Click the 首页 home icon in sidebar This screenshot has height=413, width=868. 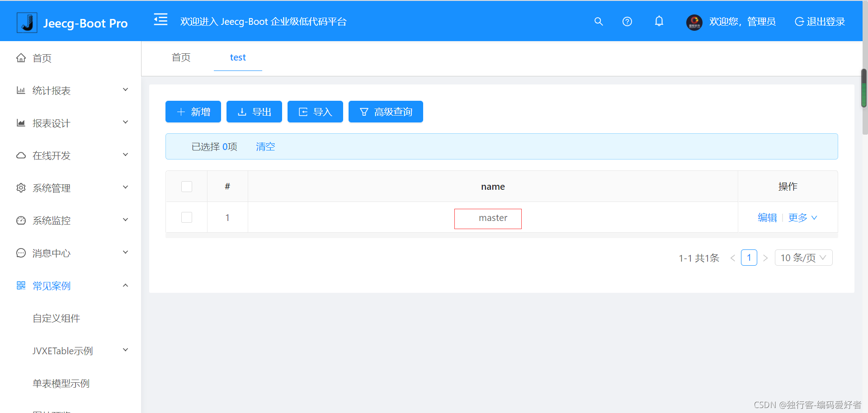tap(21, 58)
